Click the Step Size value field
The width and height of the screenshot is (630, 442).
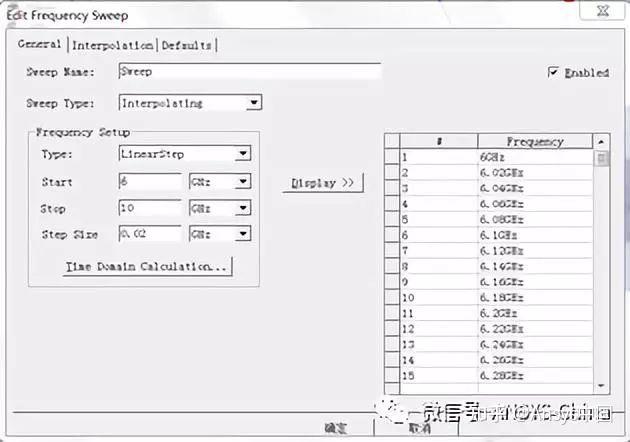150,234
